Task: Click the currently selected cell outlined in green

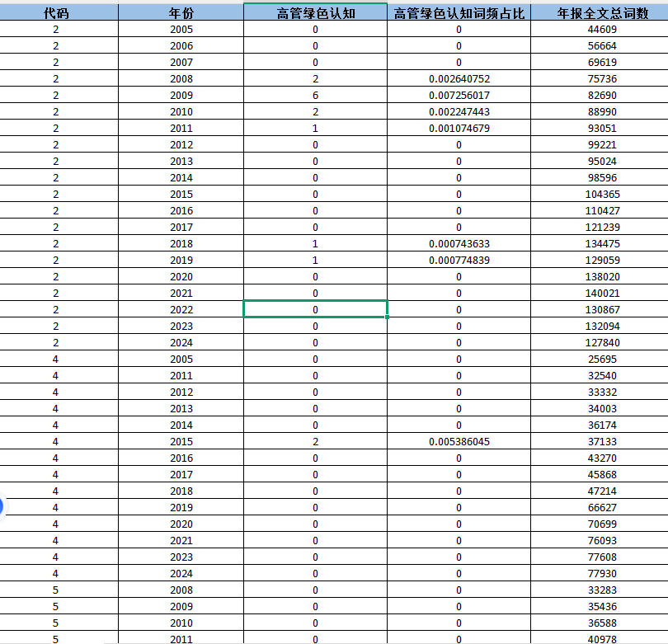Action: click(x=314, y=309)
